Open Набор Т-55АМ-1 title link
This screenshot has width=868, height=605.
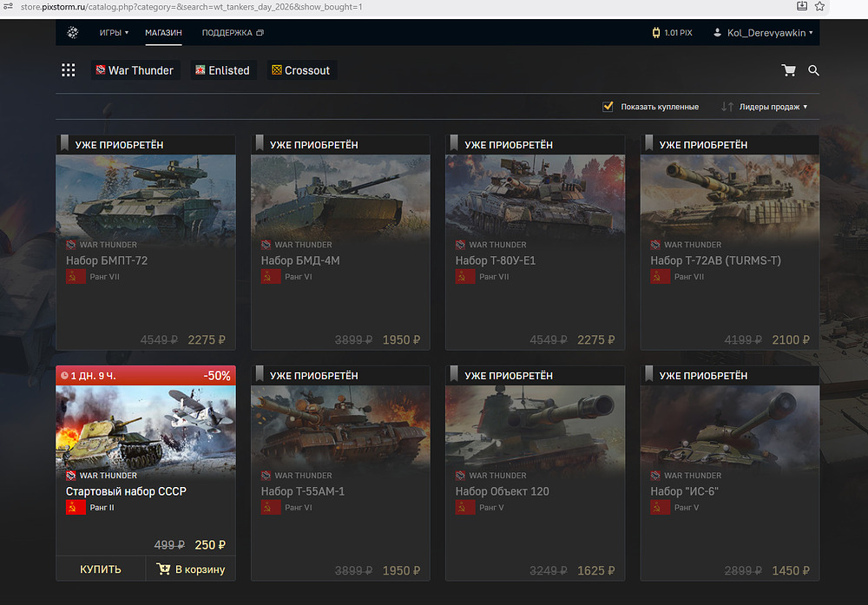point(303,491)
